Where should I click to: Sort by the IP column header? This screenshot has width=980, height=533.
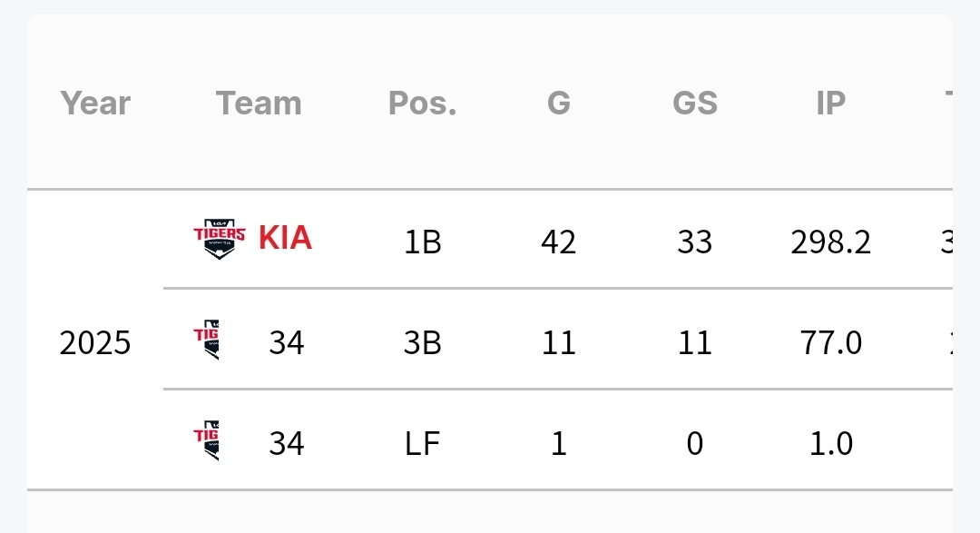[x=831, y=104]
